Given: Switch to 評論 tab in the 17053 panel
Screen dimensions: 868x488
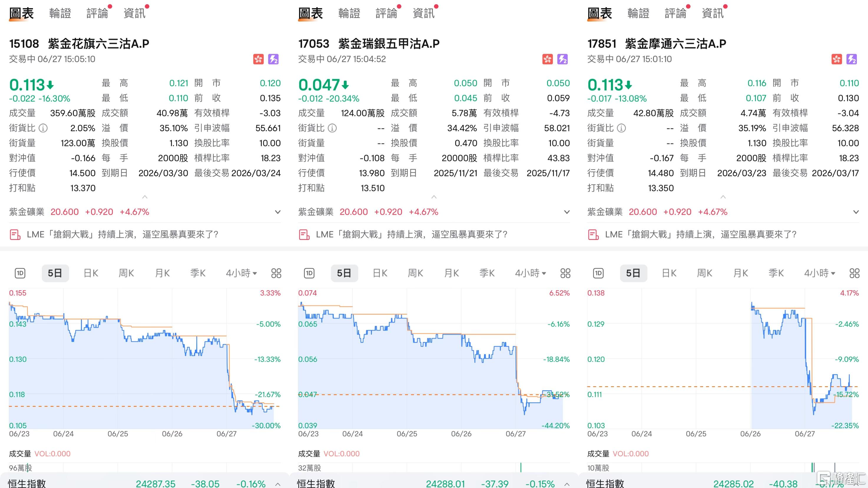Looking at the screenshot, I should (x=387, y=14).
